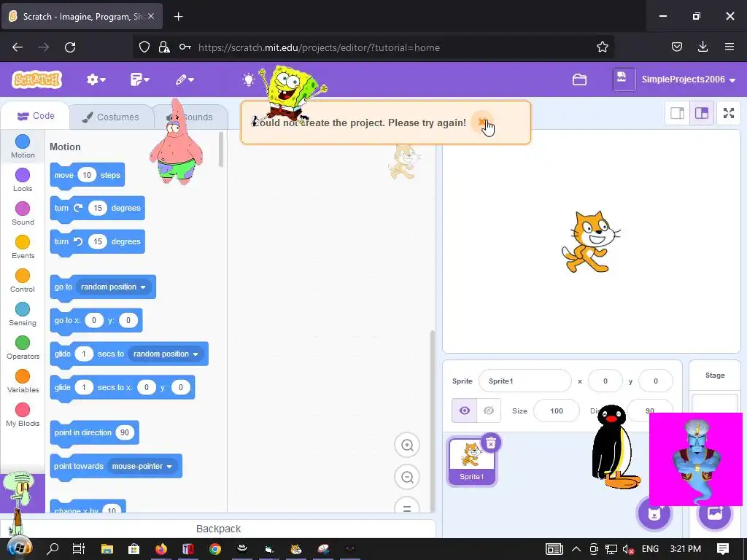Open the Edit pencil menu

(x=185, y=79)
